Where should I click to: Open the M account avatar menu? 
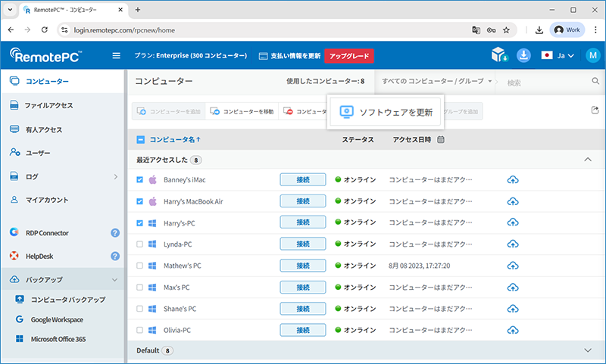[x=593, y=55]
